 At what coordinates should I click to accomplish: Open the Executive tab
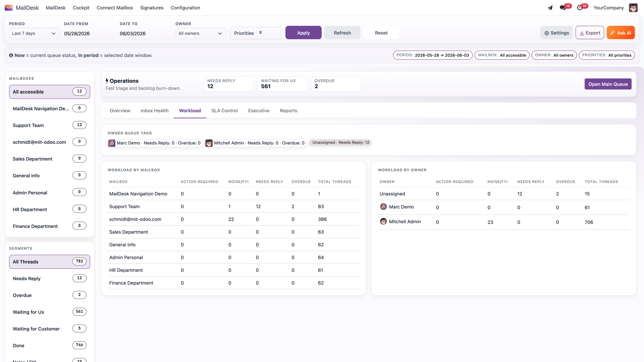[259, 111]
